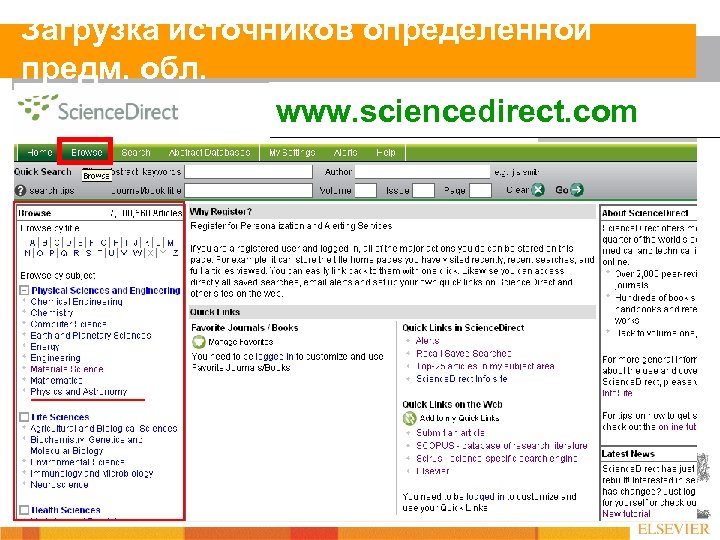Browse titles starting with letter Z
This screenshot has height=540, width=720.
175,253
